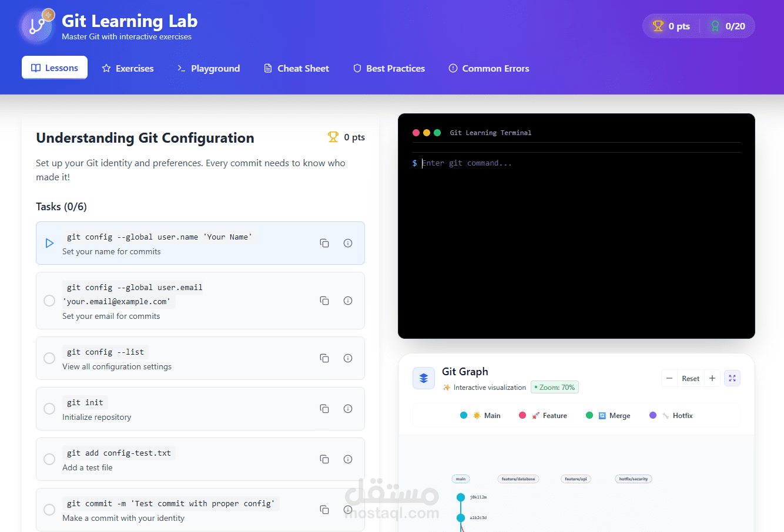Mark the git commit task circle
The width and height of the screenshot is (784, 532).
pos(49,510)
